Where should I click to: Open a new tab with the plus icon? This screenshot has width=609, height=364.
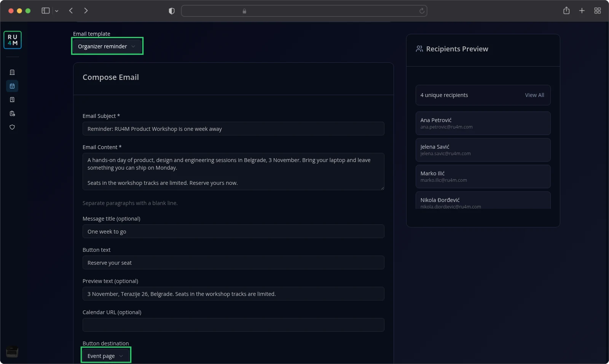(x=582, y=11)
